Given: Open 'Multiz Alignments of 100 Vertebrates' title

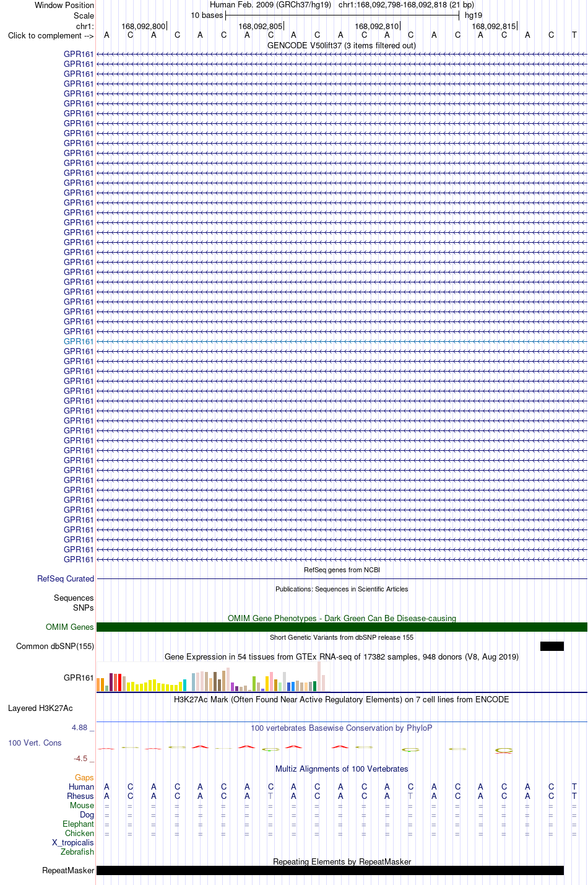Looking at the screenshot, I should tap(342, 769).
